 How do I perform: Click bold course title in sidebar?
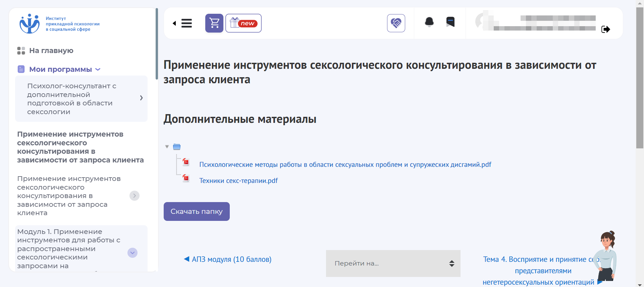pyautogui.click(x=80, y=147)
